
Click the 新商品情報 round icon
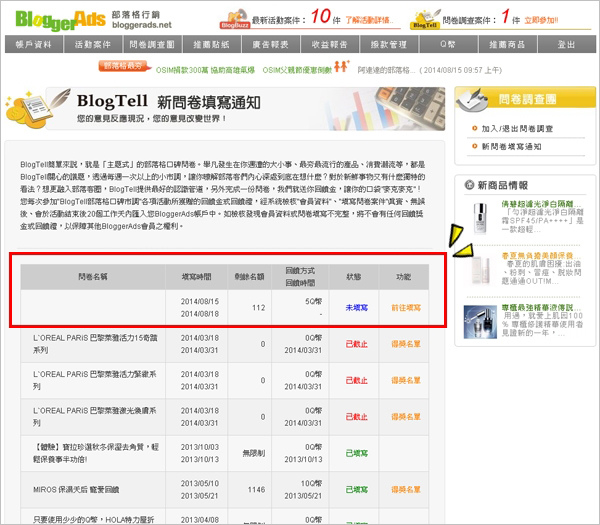click(469, 185)
